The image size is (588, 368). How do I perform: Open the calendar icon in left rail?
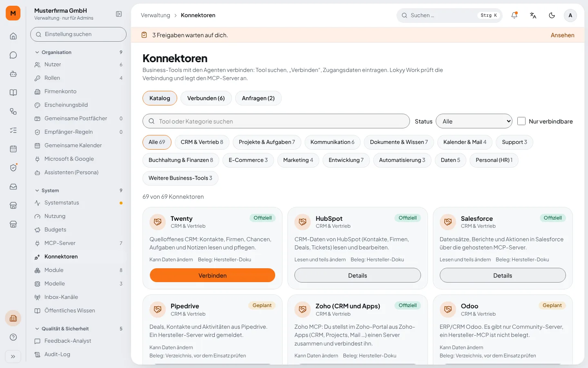point(13,149)
